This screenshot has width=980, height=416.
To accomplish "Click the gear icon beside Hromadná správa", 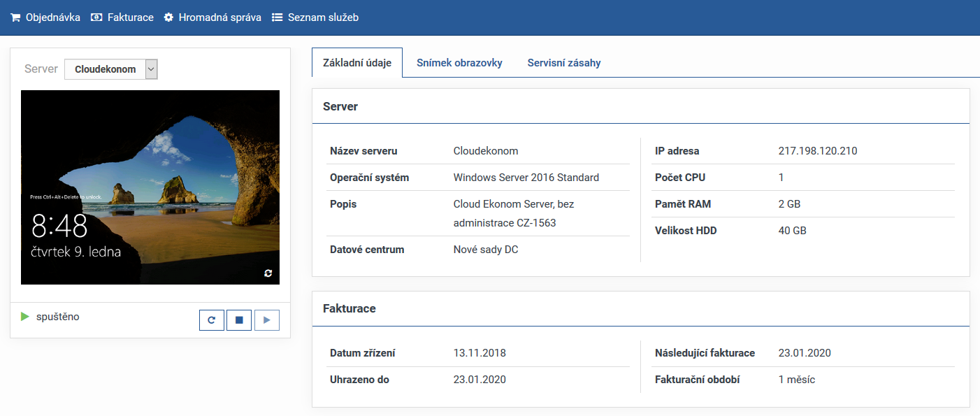I will click(168, 17).
